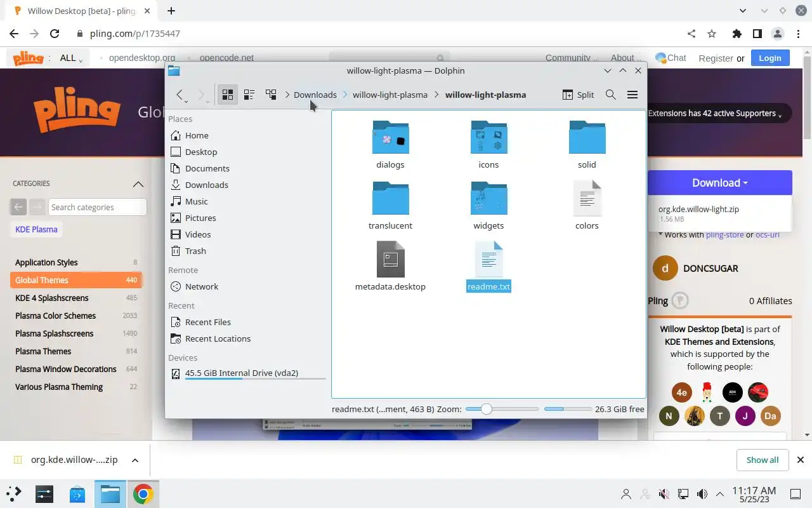Click the volume icon in system tray
Image resolution: width=812 pixels, height=508 pixels.
pyautogui.click(x=702, y=494)
